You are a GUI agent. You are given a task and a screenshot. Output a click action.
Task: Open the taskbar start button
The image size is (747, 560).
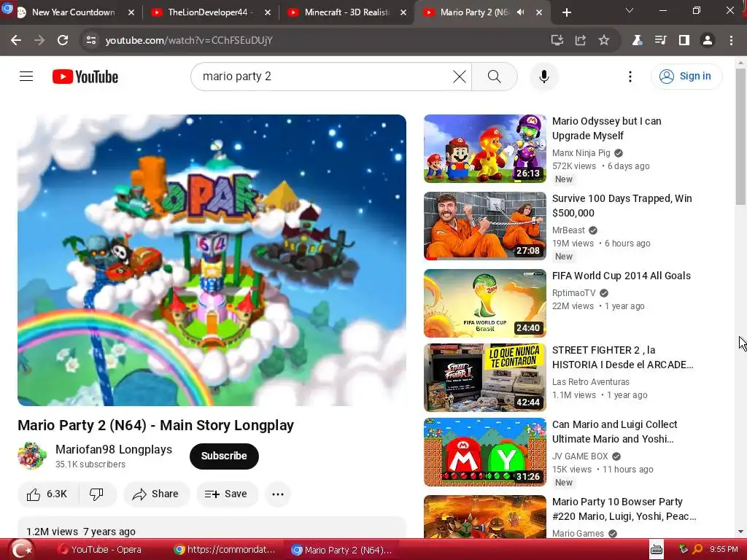[21, 550]
